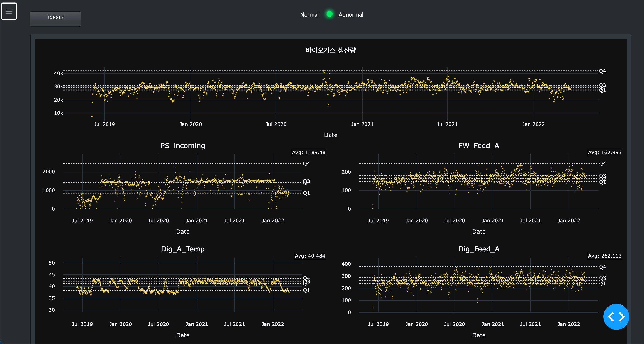Click Jul 2019 tick on the biogas chart
The height and width of the screenshot is (344, 644).
pyautogui.click(x=104, y=124)
